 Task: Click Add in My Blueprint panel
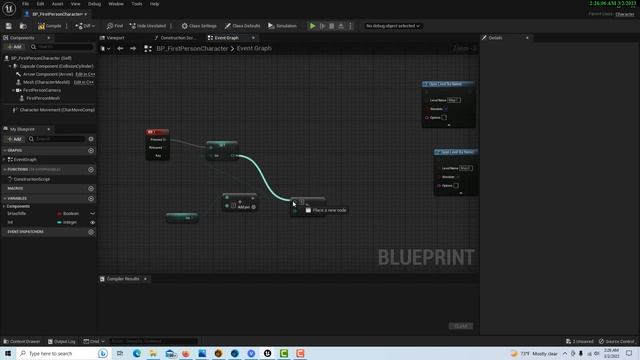14,139
